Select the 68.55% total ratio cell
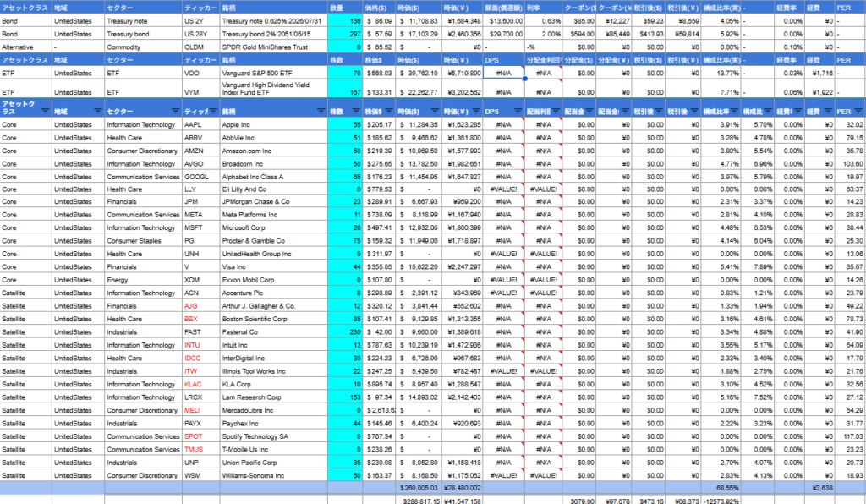This screenshot has width=866, height=504. tap(721, 489)
